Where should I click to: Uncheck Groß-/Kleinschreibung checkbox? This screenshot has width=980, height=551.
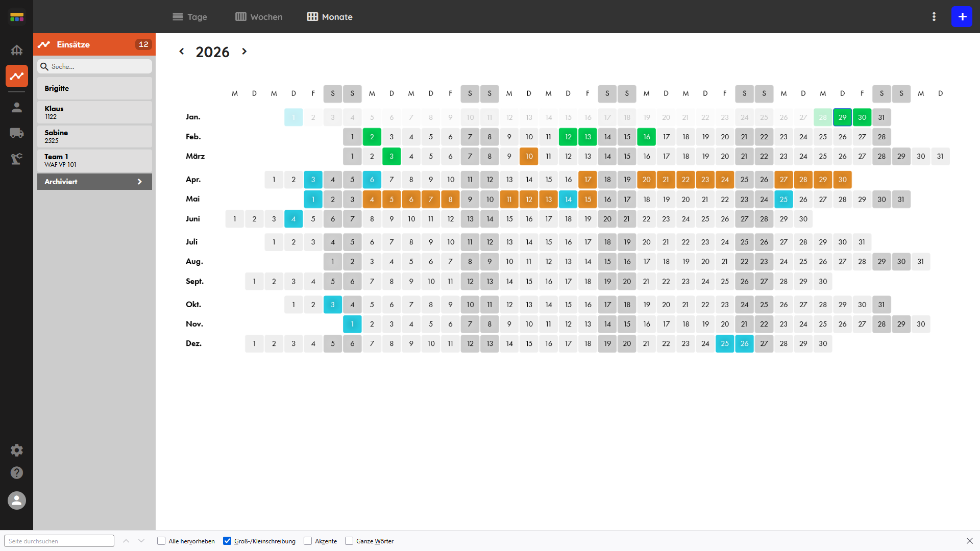click(227, 541)
